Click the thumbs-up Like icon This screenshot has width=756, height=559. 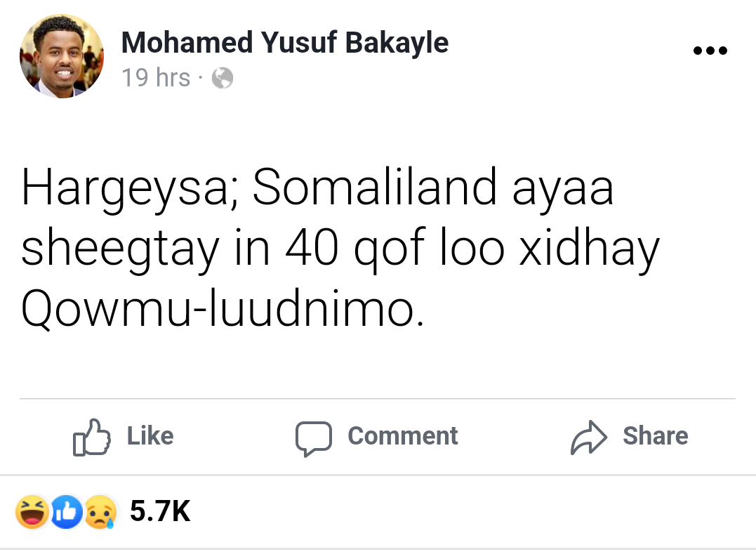pyautogui.click(x=92, y=436)
